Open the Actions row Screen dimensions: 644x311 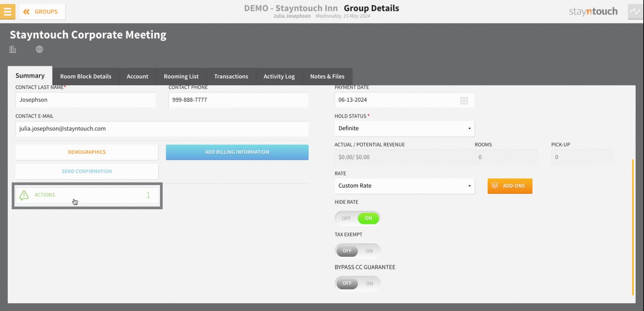click(87, 195)
